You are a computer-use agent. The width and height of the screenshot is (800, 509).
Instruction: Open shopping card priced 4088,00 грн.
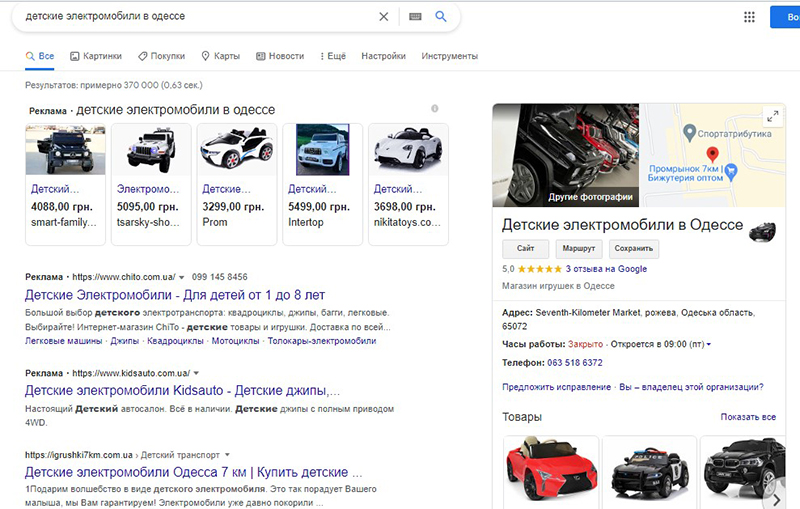click(x=65, y=184)
